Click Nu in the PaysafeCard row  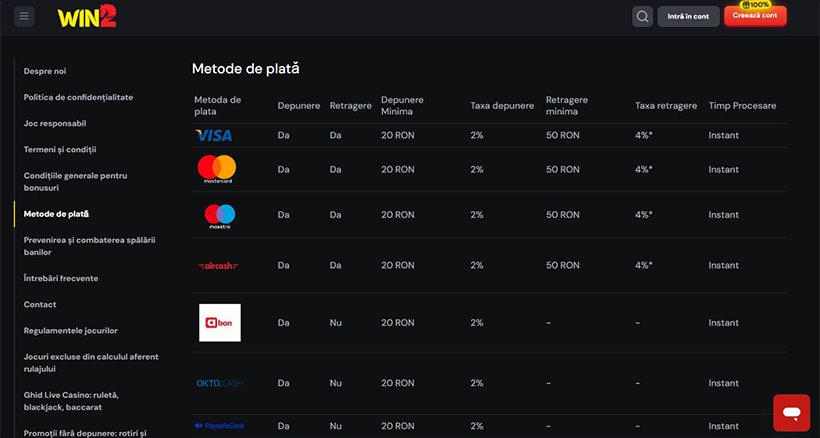[336, 426]
